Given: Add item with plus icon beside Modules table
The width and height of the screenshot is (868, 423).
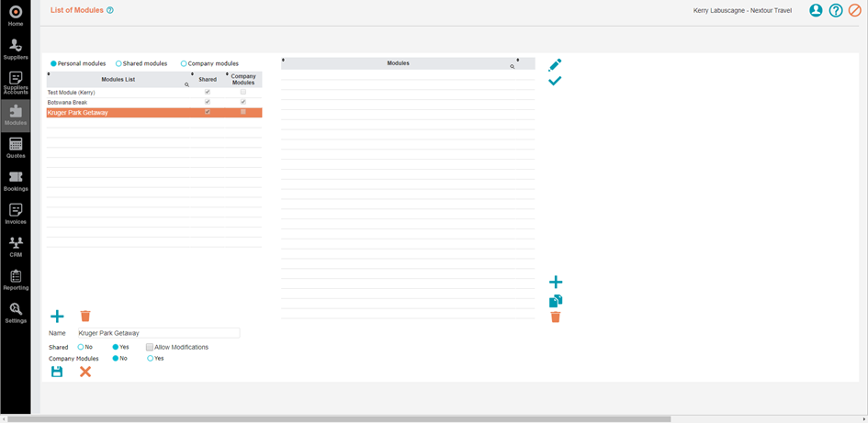Looking at the screenshot, I should (x=555, y=283).
